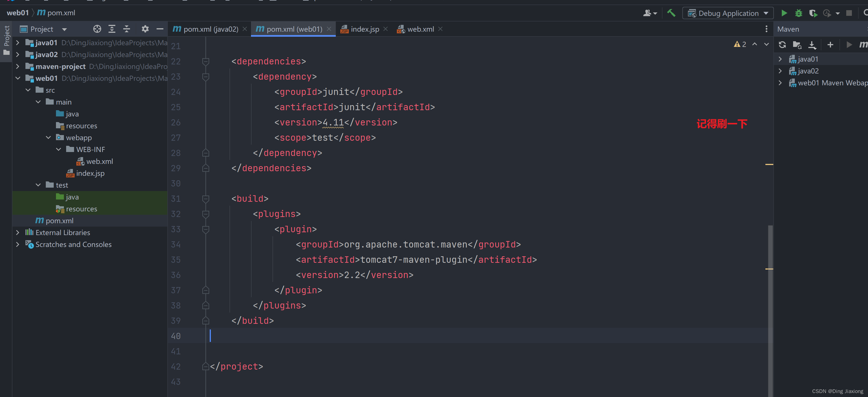Select pom.xml in project tree
The height and width of the screenshot is (397, 868).
[54, 221]
